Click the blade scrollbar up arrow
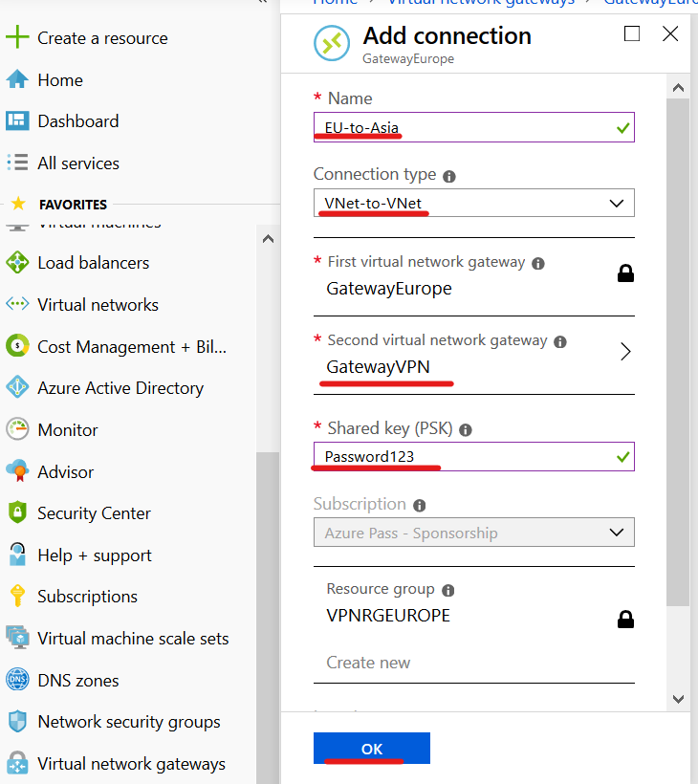Screen dimensions: 698x784 tap(678, 88)
